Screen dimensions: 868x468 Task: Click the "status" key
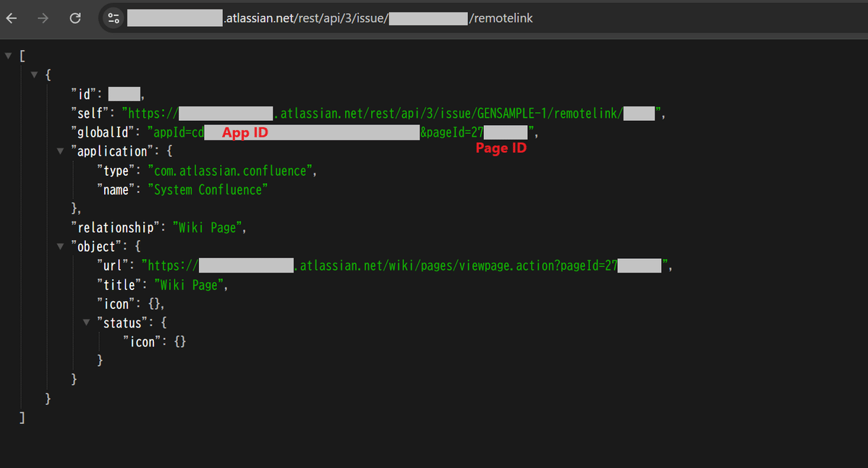(124, 323)
